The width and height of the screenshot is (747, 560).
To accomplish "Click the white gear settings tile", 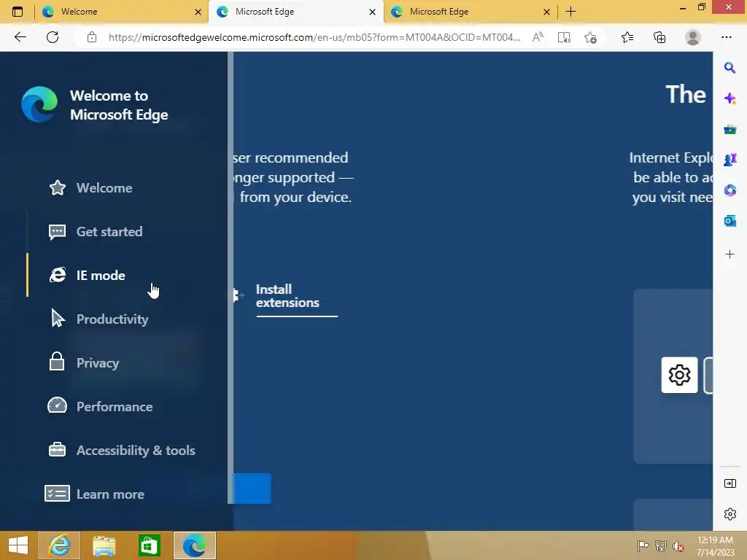I will 679,376.
